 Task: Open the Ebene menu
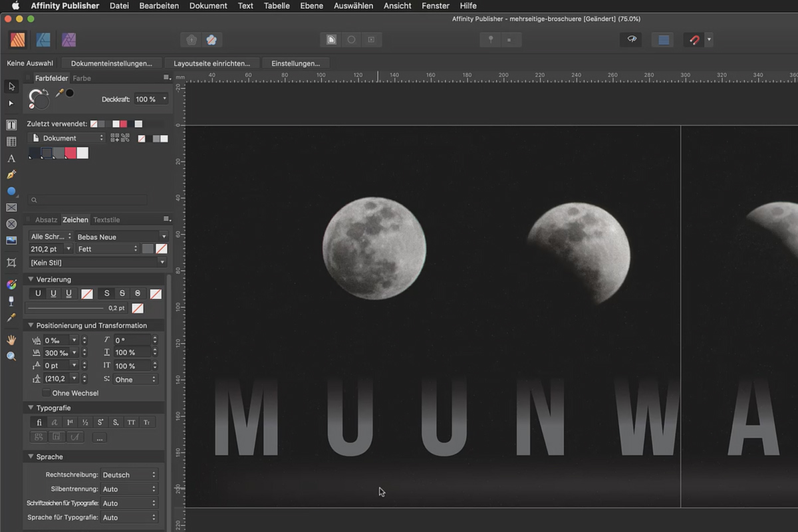(311, 6)
